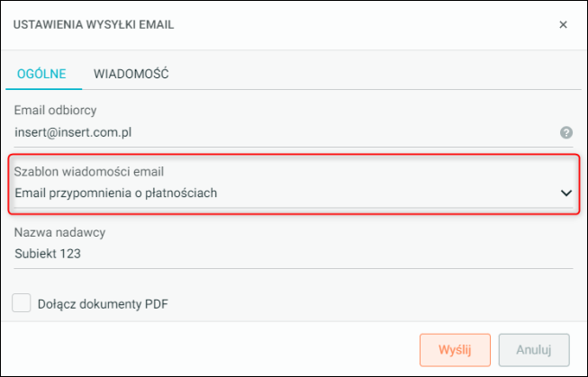Tick the Dołącz dokumenty PDF checkbox
This screenshot has height=377, width=588.
(23, 303)
